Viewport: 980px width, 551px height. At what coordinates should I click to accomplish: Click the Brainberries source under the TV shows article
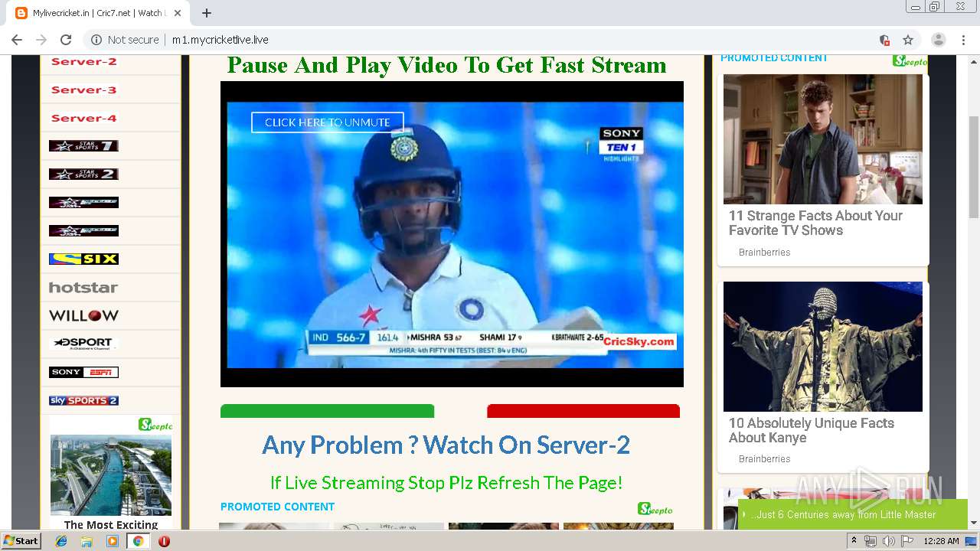tap(764, 253)
